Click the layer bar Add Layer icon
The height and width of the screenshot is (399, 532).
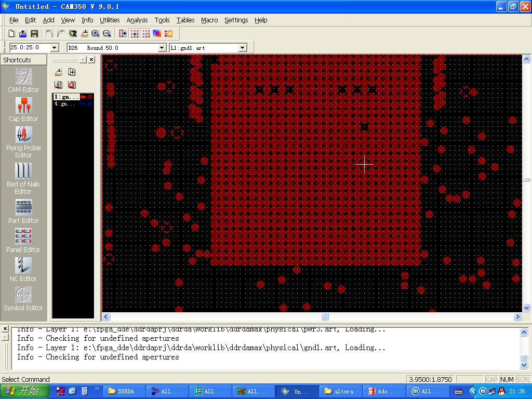tap(72, 72)
